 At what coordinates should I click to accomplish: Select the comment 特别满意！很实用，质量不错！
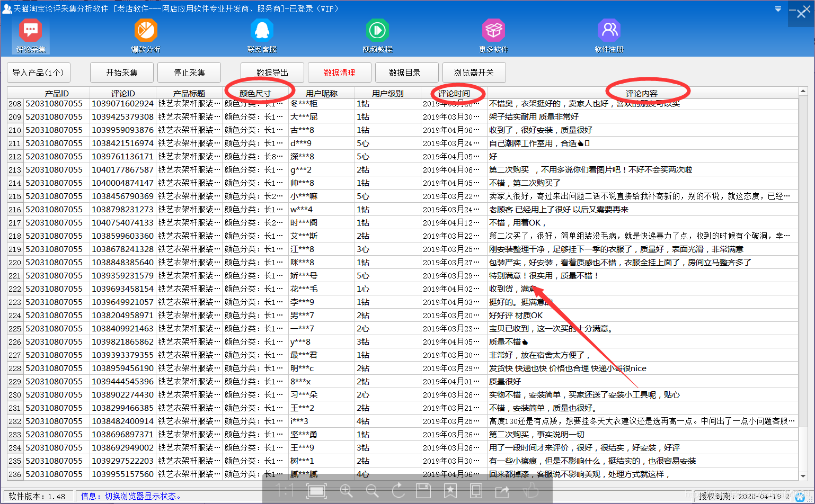pos(643,276)
